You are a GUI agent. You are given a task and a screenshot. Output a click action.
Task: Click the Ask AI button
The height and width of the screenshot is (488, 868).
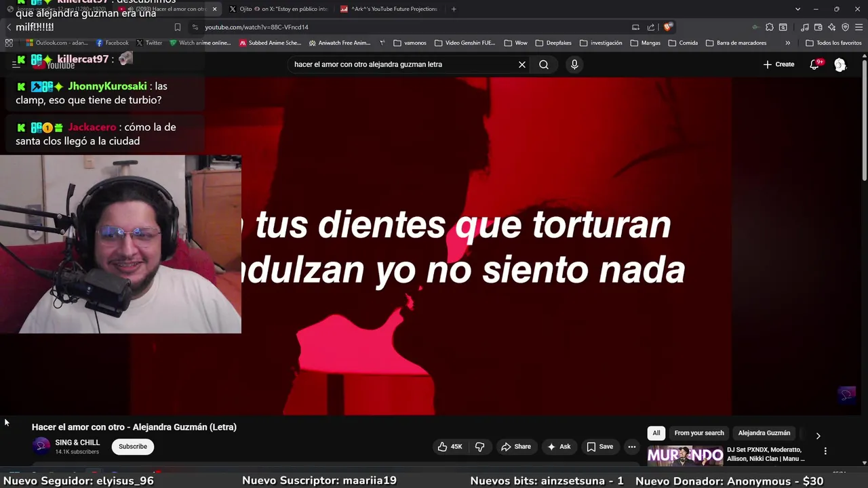(559, 447)
